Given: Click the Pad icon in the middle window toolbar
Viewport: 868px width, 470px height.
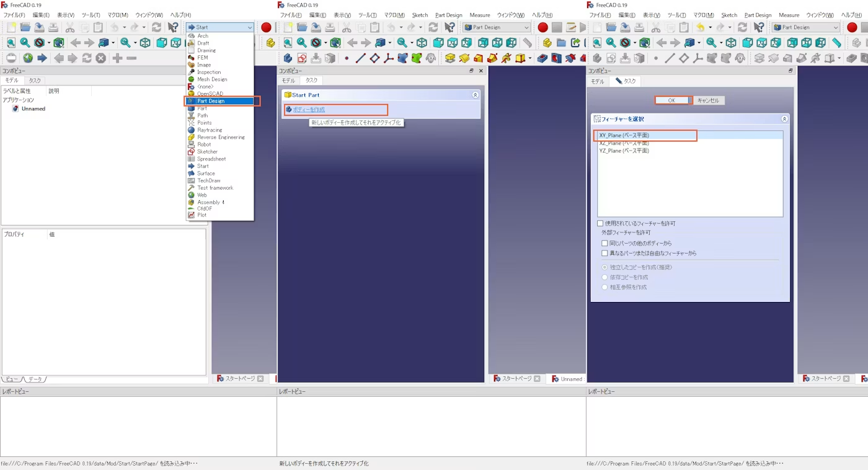Looking at the screenshot, I should [x=450, y=58].
